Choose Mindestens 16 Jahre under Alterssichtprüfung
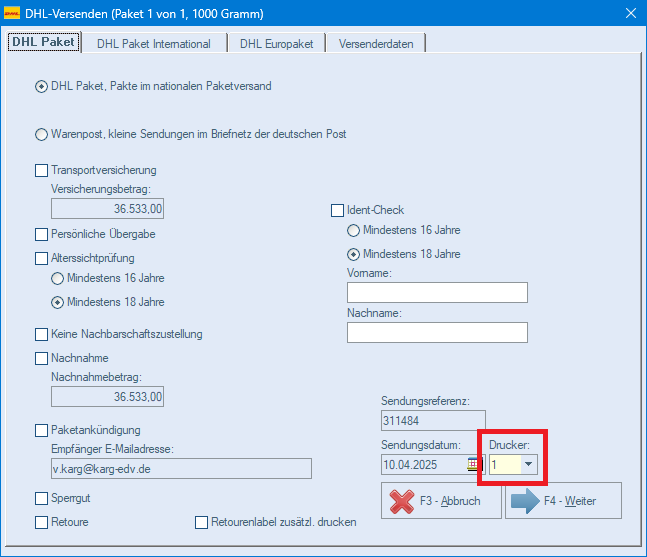This screenshot has width=647, height=557. (57, 278)
